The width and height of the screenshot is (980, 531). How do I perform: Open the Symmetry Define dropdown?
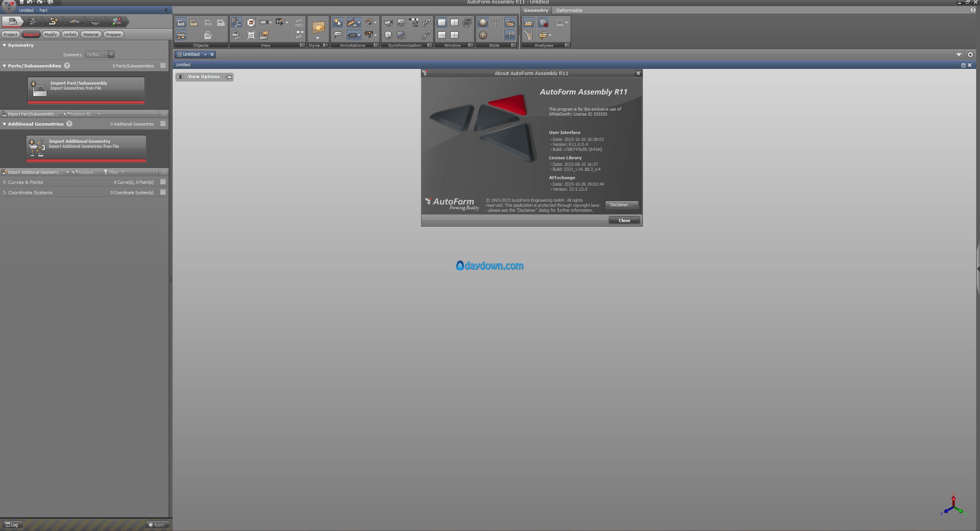click(x=100, y=55)
